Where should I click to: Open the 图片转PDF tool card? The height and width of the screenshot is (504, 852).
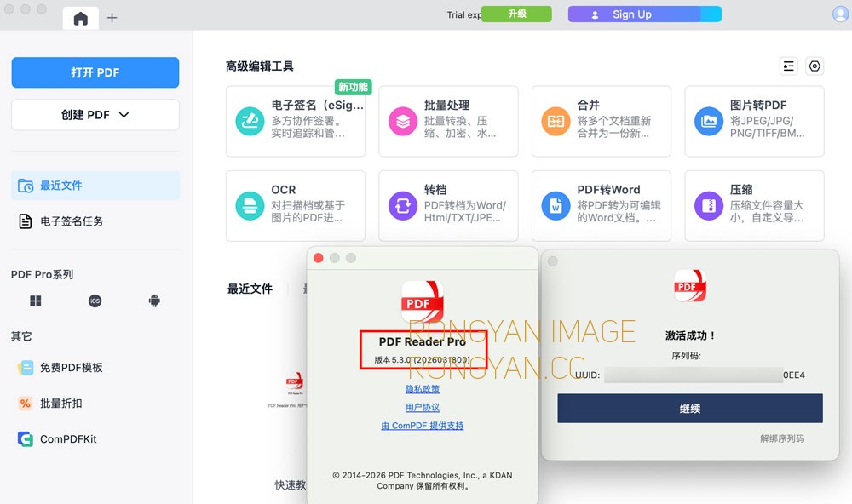tap(754, 121)
